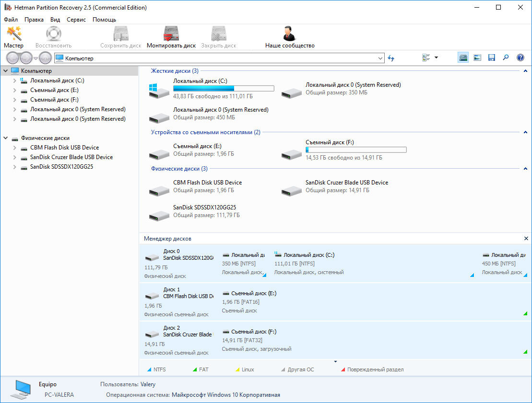The height and width of the screenshot is (403, 532).
Task: Expand Съемный диск (E:) in tree
Action: (14, 90)
